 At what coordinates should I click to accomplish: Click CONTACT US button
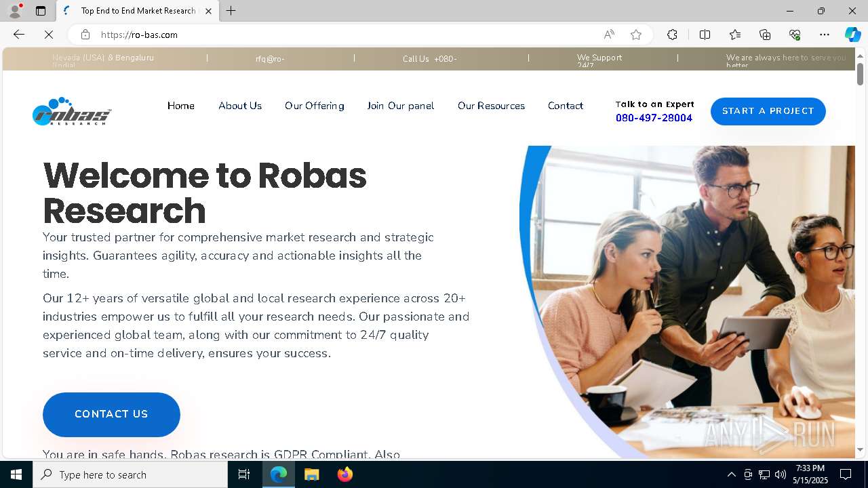click(x=111, y=414)
